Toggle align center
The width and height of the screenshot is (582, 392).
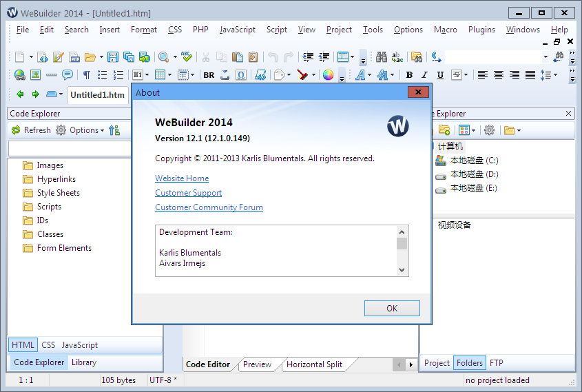[499, 75]
